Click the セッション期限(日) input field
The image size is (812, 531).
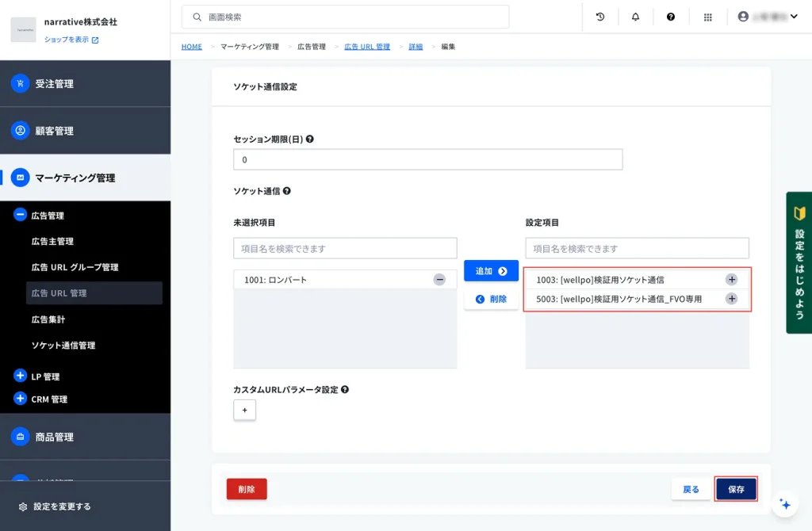(x=427, y=159)
